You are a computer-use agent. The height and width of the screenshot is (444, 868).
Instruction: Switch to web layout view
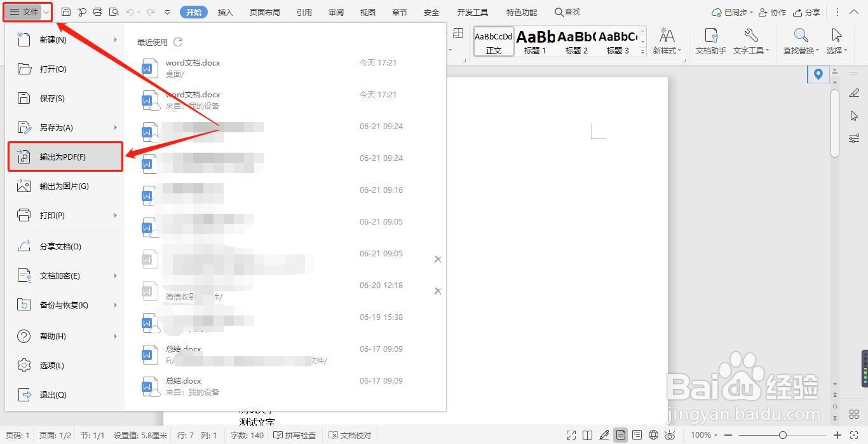(x=653, y=435)
